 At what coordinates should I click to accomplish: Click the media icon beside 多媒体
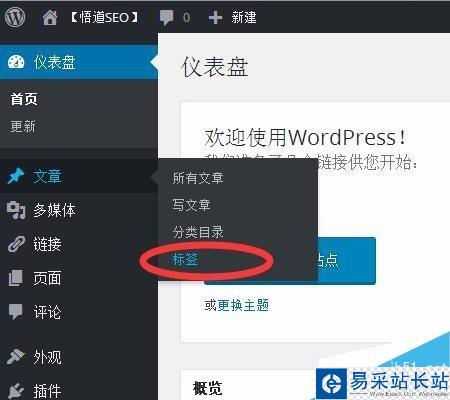coord(16,210)
